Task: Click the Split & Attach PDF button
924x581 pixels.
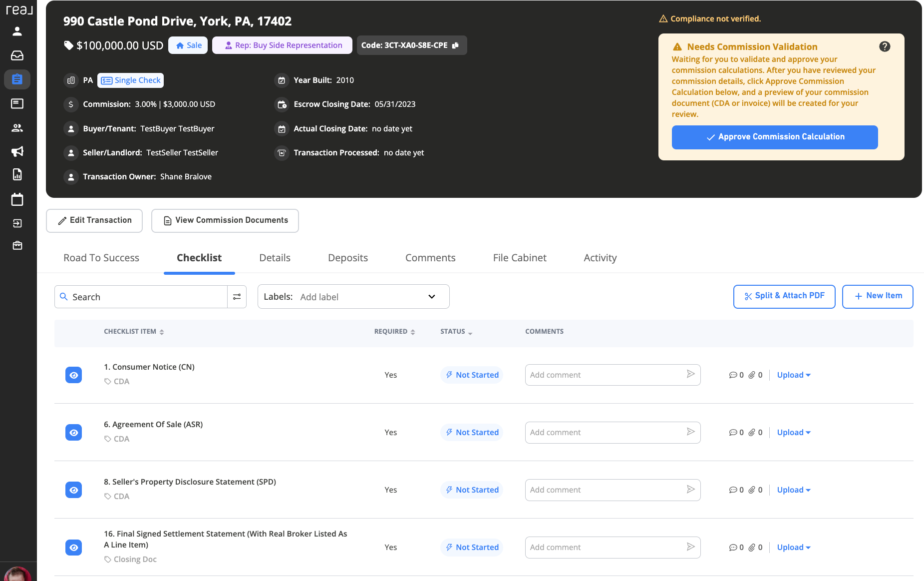Action: coord(784,297)
